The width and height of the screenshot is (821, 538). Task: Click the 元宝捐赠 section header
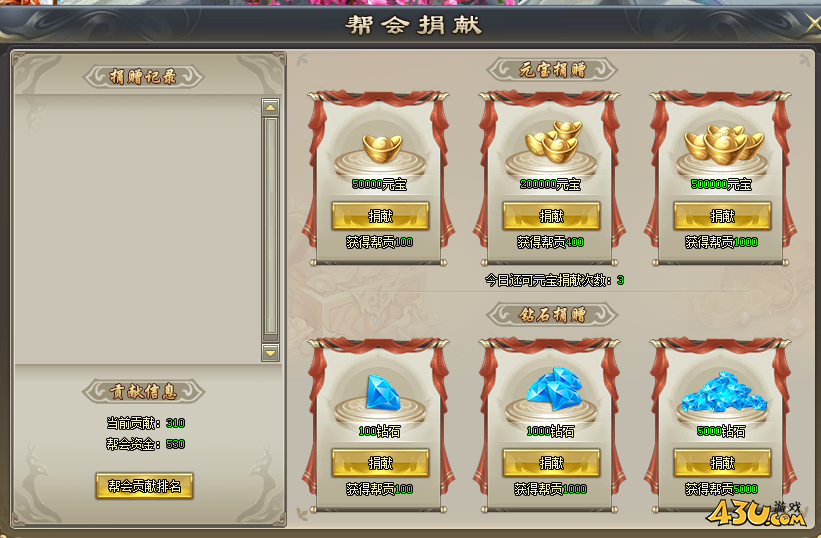552,69
